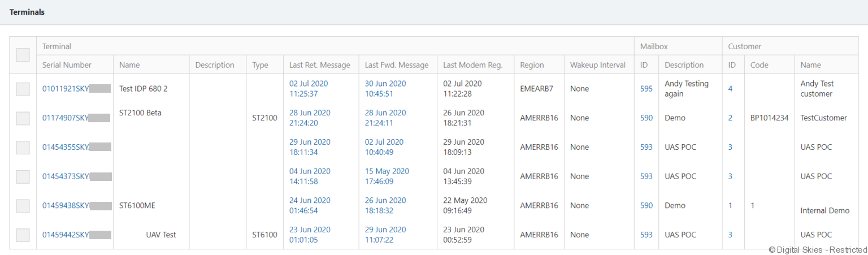Enable checkbox for terminal 01454373SKY row
This screenshot has height=255, width=868.
click(23, 176)
